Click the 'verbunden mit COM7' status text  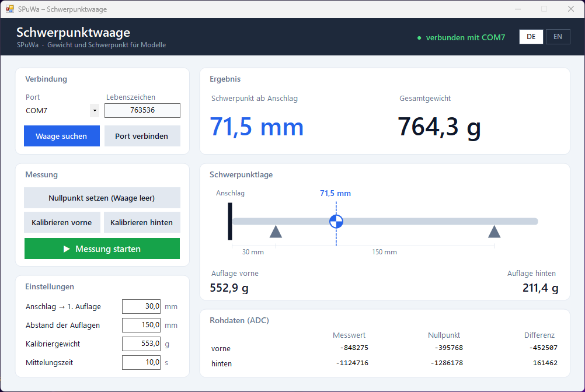[x=465, y=38]
